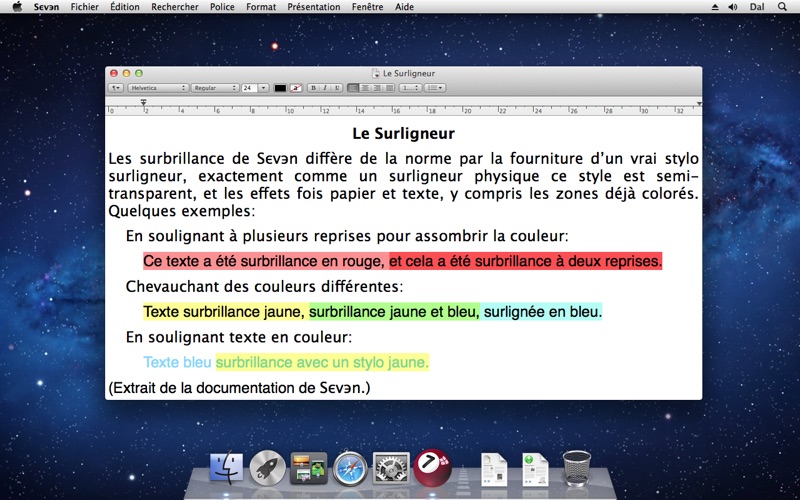The width and height of the screenshot is (800, 500).
Task: Open the line spacing dropdown
Action: click(410, 88)
